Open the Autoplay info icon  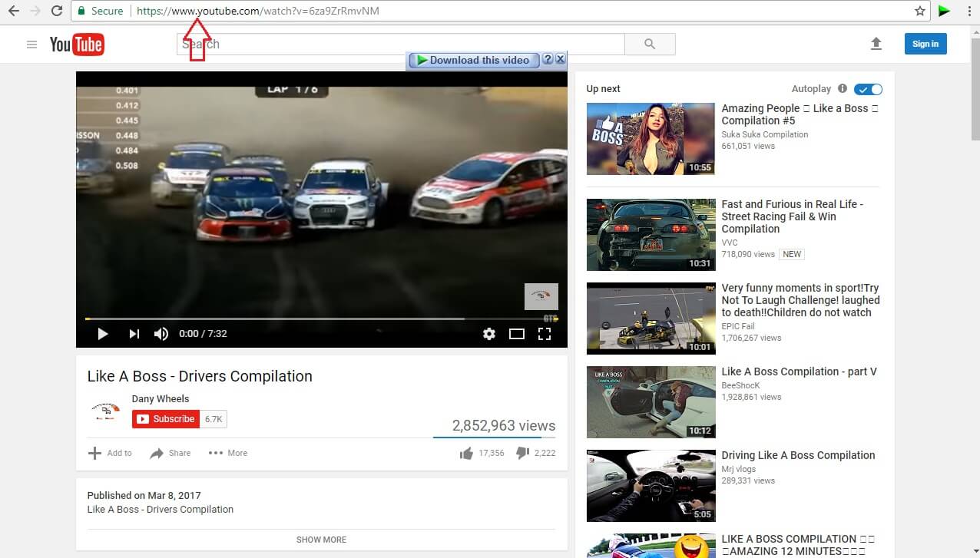[843, 88]
